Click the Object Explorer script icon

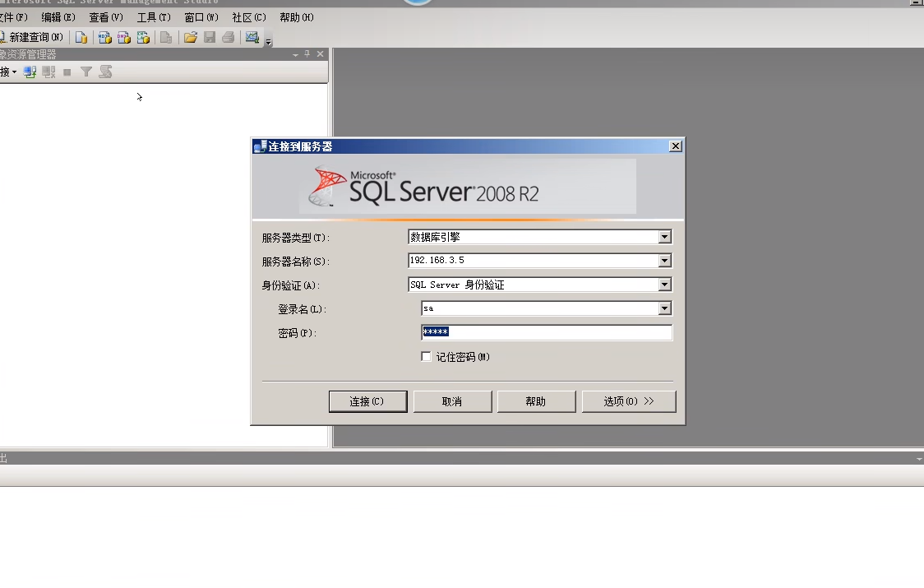tap(105, 72)
